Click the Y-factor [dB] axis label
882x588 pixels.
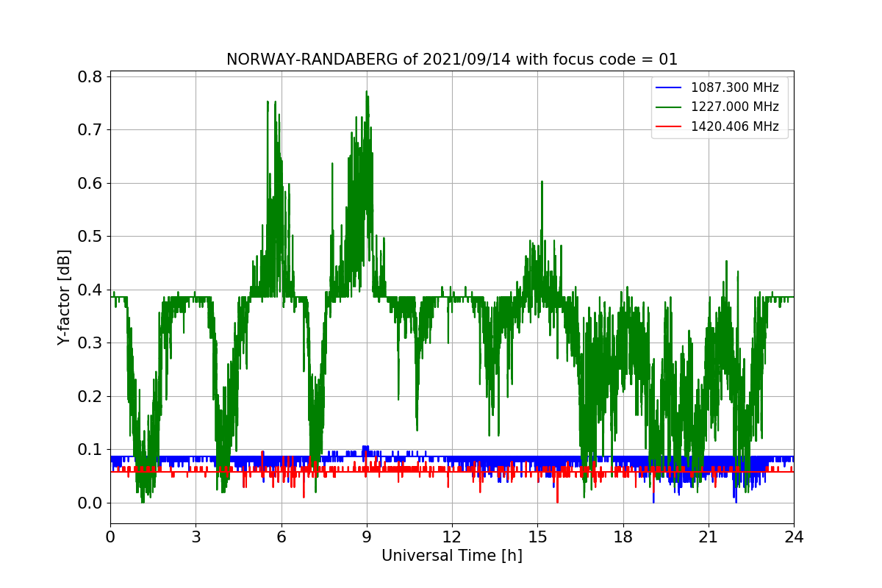pyautogui.click(x=65, y=298)
